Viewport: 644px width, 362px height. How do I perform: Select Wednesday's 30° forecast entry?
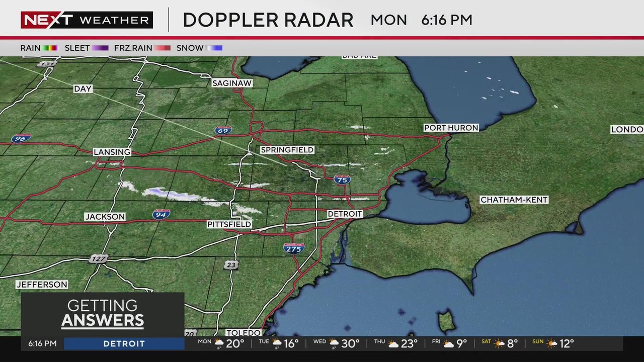pos(336,344)
